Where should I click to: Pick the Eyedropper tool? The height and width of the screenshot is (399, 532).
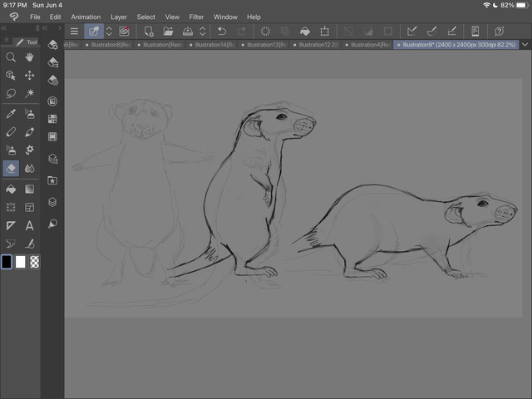[11, 113]
